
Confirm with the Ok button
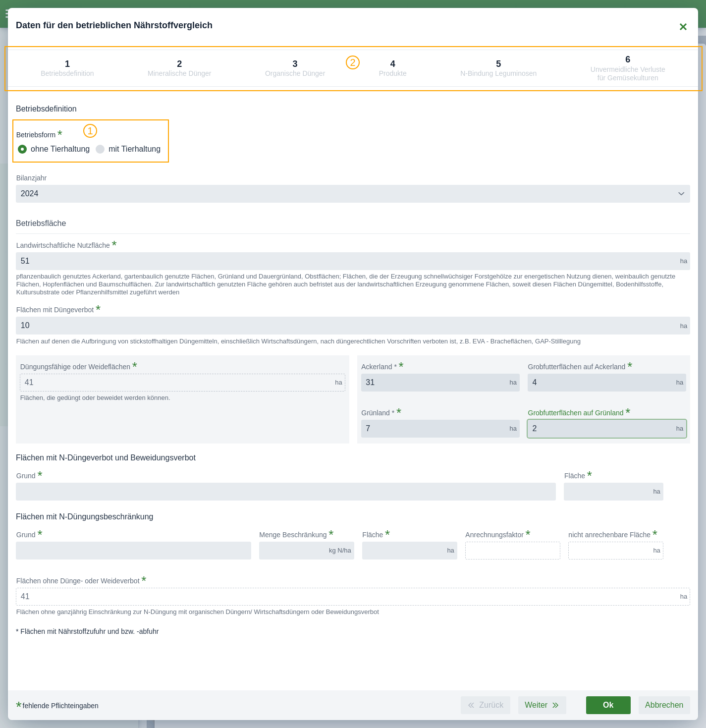click(608, 705)
